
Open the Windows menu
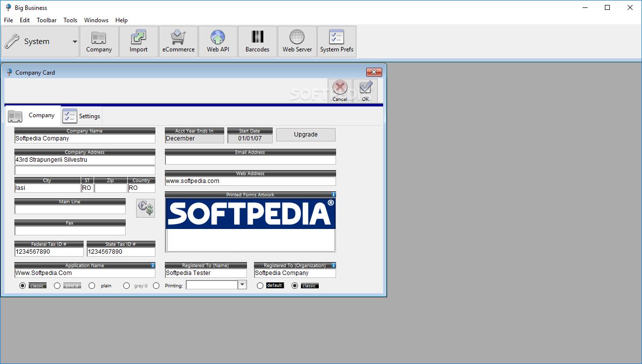point(96,20)
